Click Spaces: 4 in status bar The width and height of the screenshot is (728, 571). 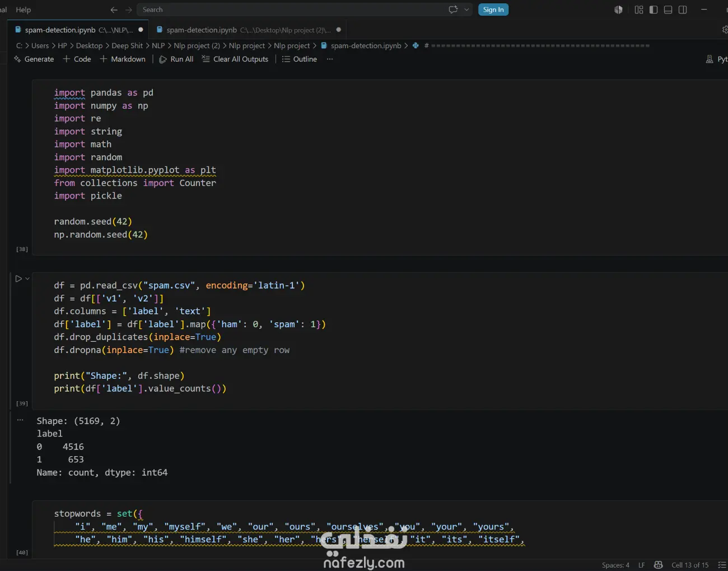pyautogui.click(x=615, y=565)
